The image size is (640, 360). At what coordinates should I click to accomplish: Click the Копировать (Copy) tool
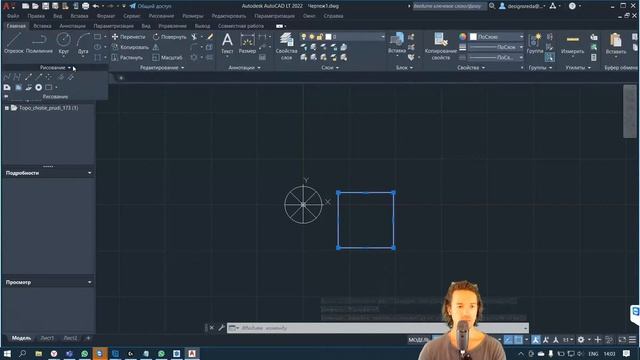[130, 47]
